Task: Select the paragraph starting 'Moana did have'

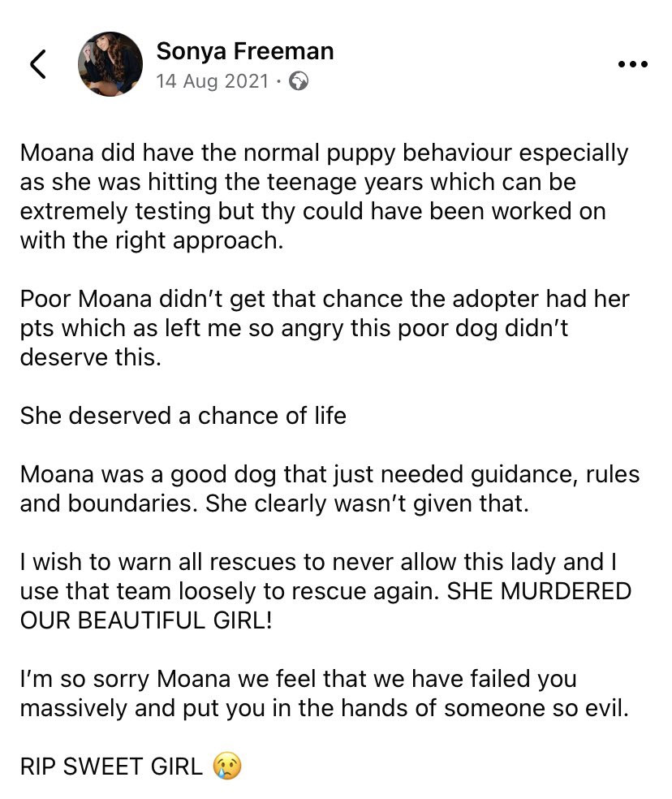Action: [x=324, y=197]
